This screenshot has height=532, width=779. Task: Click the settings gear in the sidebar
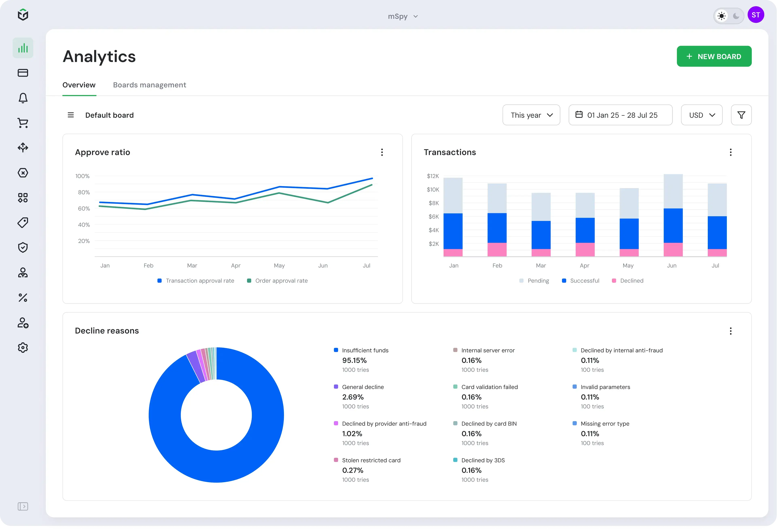point(22,347)
